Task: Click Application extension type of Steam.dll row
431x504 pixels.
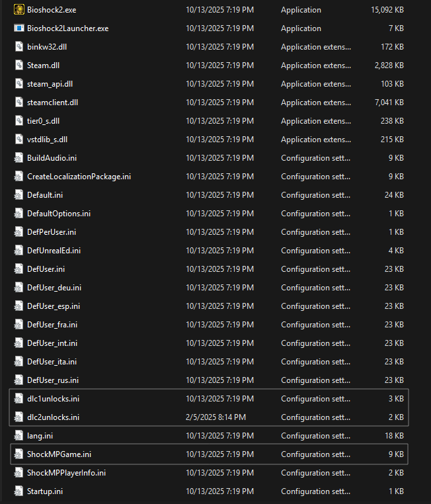Action: [316, 65]
